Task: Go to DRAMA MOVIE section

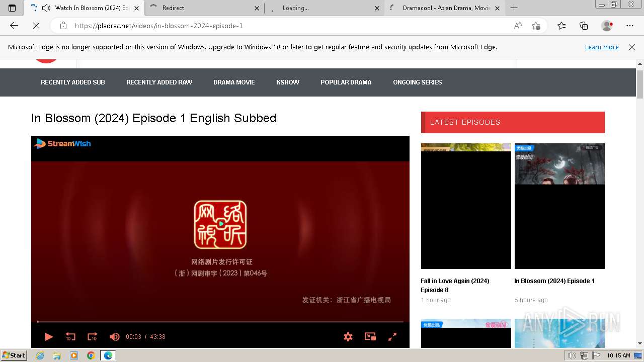Action: point(234,82)
